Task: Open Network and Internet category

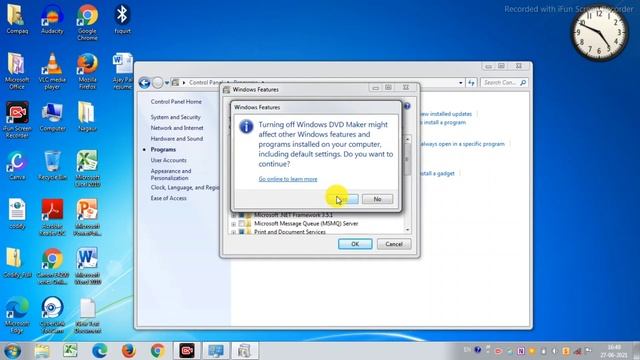Action: coord(177,128)
